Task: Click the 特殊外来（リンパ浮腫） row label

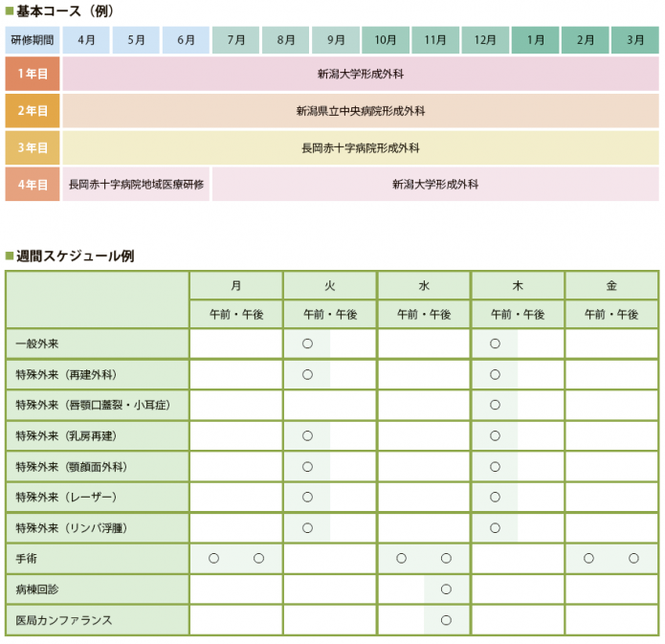Action: point(98,528)
